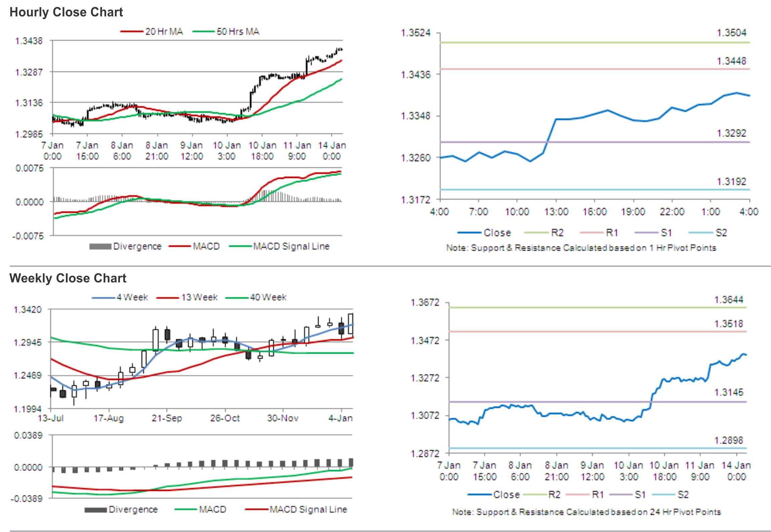
Task: Click the "1.3672" y-axis label
Action: click(425, 303)
